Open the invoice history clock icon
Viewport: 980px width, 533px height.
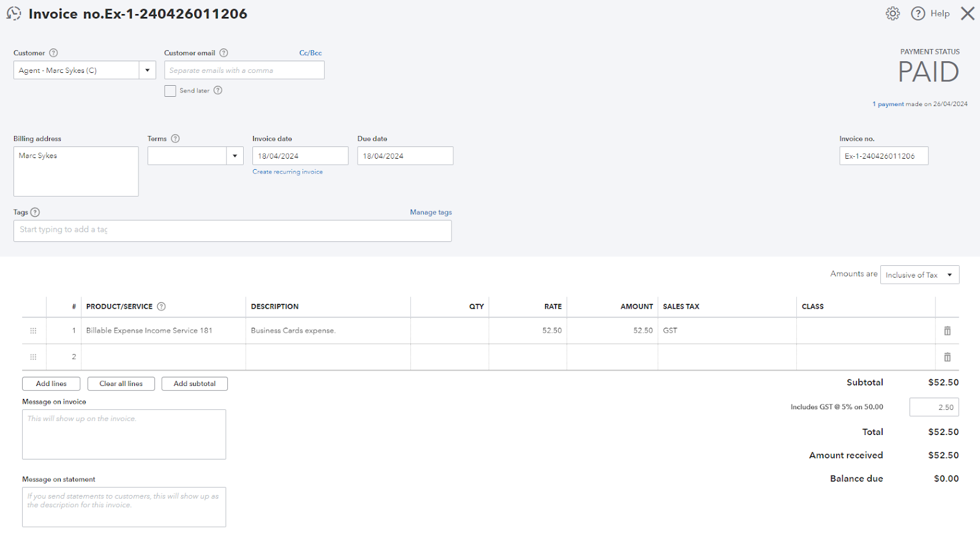coord(13,13)
